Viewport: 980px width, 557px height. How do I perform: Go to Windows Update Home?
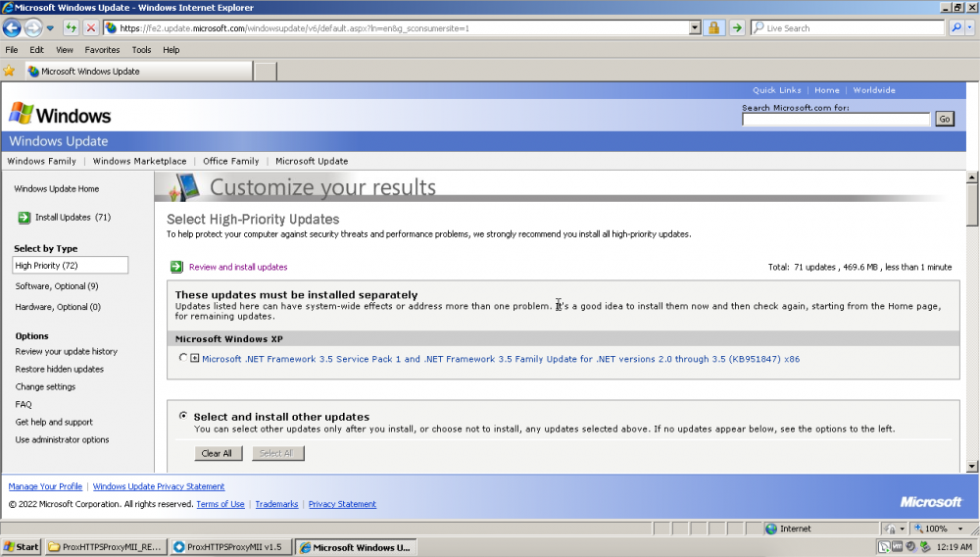[x=57, y=189]
